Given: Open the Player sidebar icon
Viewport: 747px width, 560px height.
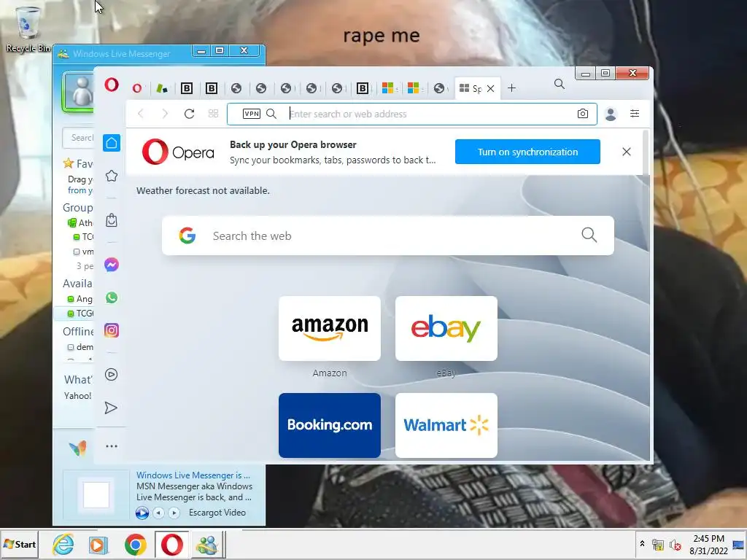Looking at the screenshot, I should pyautogui.click(x=112, y=375).
